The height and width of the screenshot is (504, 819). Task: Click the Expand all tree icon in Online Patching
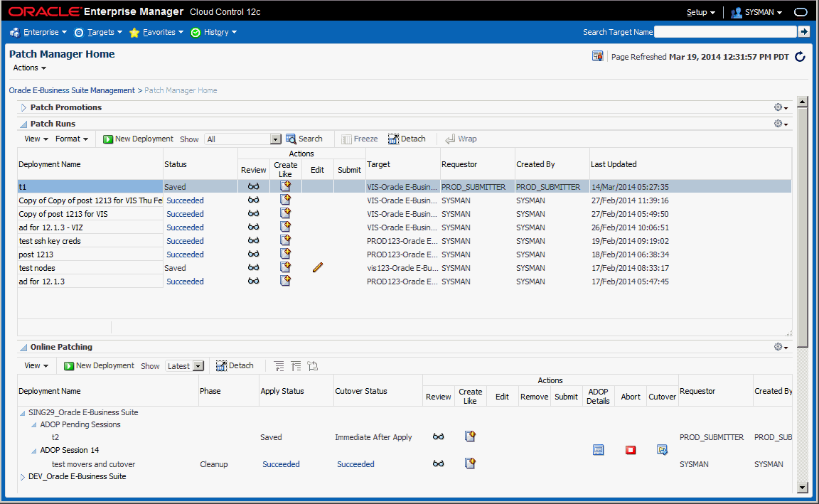tap(296, 366)
